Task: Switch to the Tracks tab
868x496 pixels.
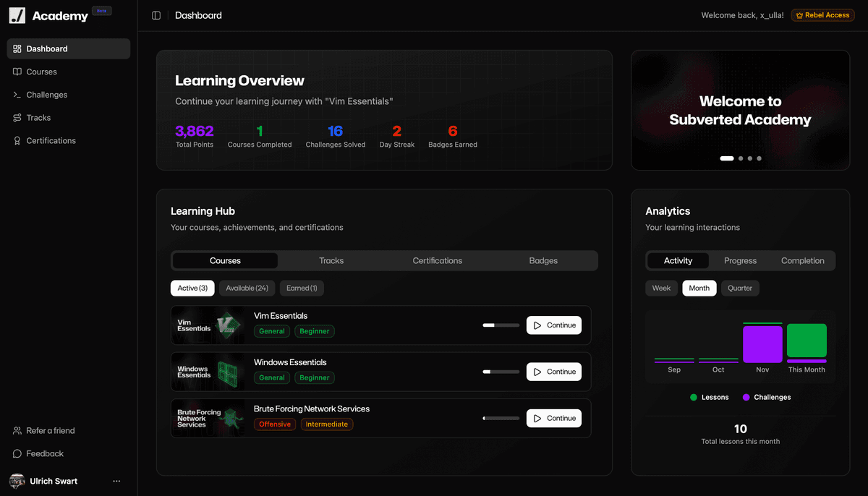Action: (x=331, y=260)
